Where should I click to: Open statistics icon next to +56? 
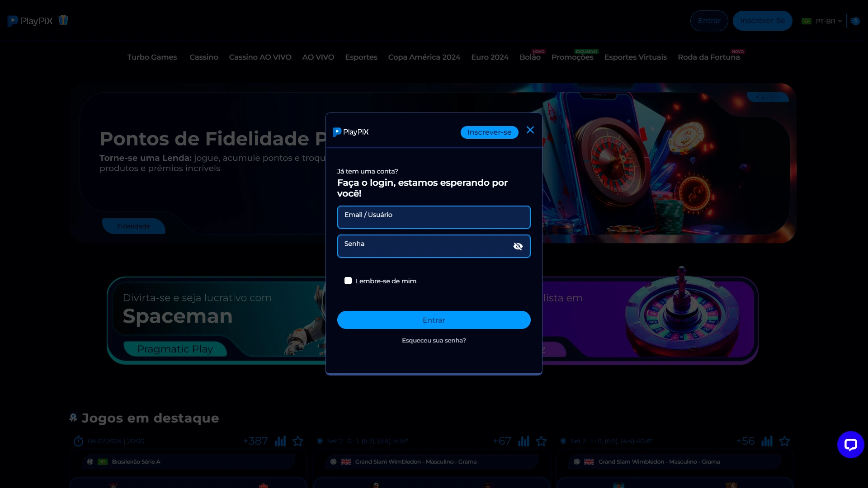coord(767,441)
